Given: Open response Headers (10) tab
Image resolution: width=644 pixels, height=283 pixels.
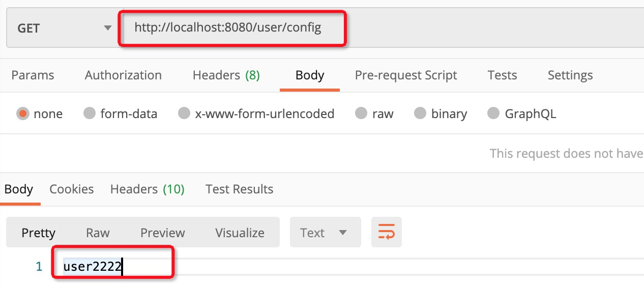Looking at the screenshot, I should point(147,189).
